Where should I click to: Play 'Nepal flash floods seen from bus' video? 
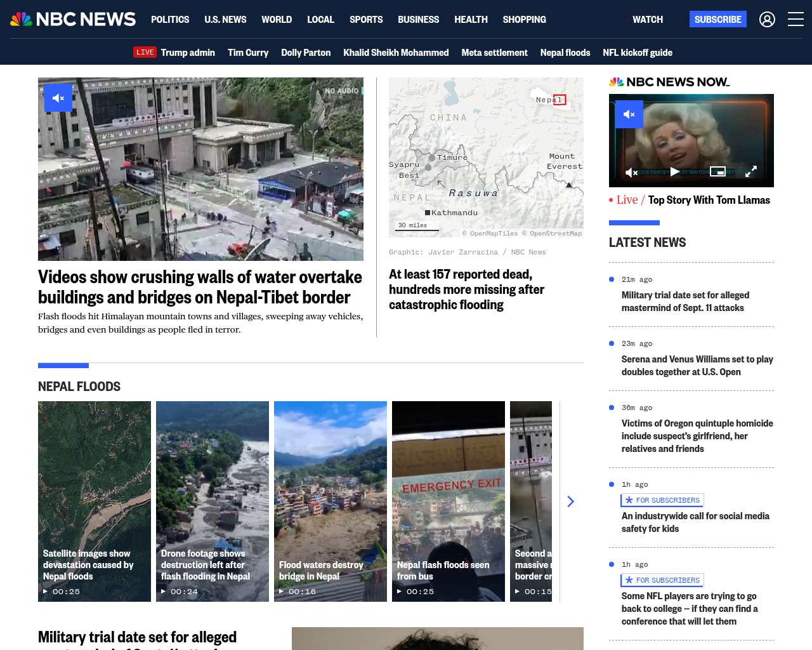coord(449,501)
